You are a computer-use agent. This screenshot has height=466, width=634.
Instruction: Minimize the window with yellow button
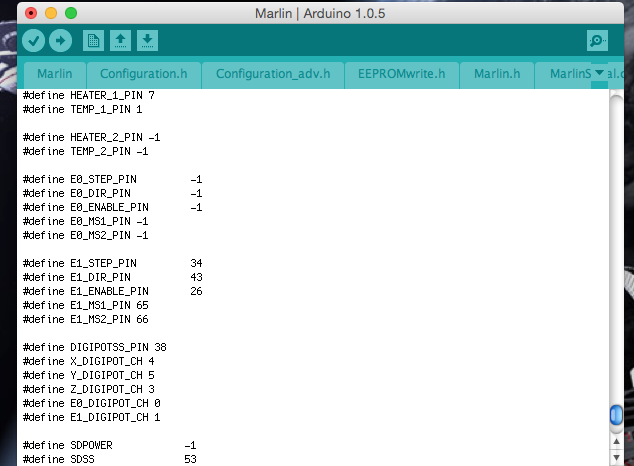51,13
